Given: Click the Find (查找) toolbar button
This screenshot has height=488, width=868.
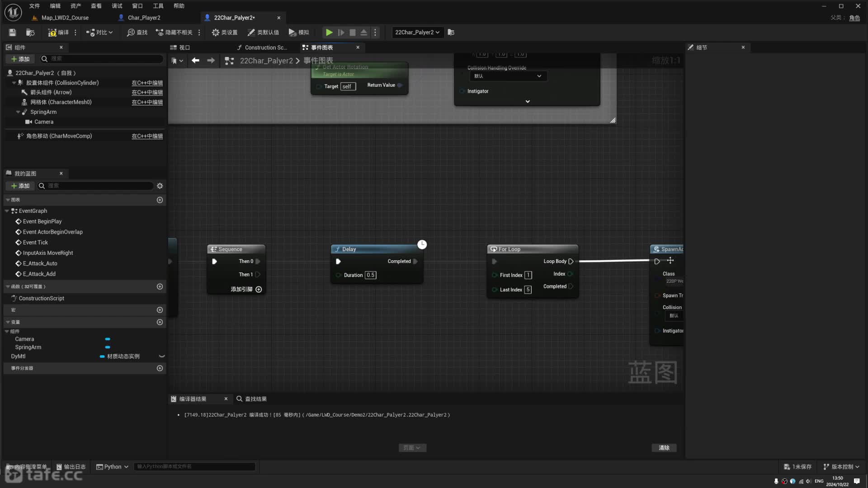Looking at the screenshot, I should pyautogui.click(x=137, y=32).
